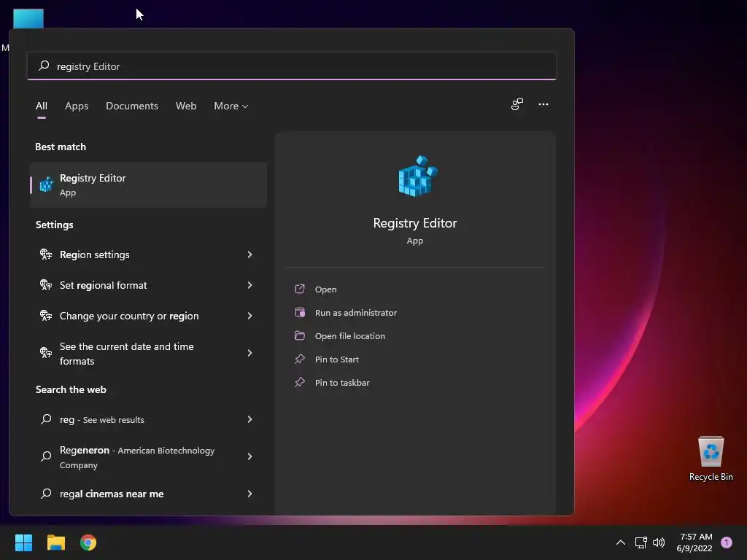Switch to Documents search tab

(x=132, y=106)
